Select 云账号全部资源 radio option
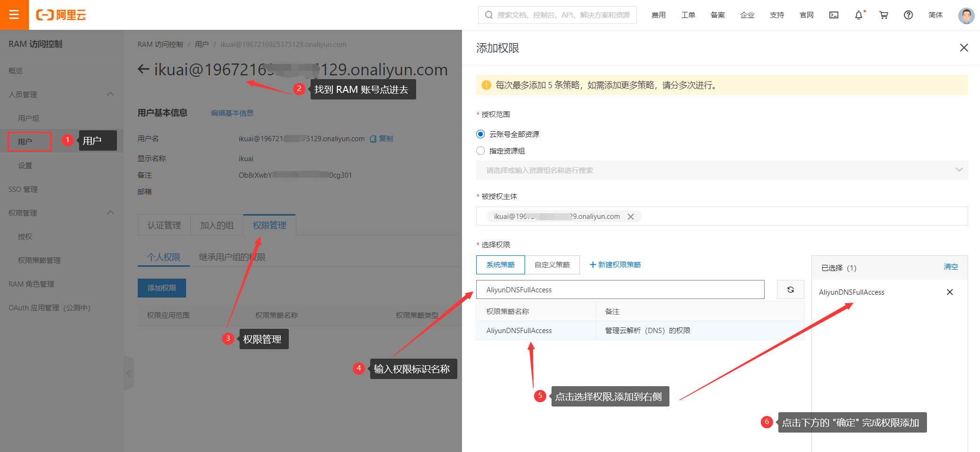The image size is (980, 452). click(481, 134)
